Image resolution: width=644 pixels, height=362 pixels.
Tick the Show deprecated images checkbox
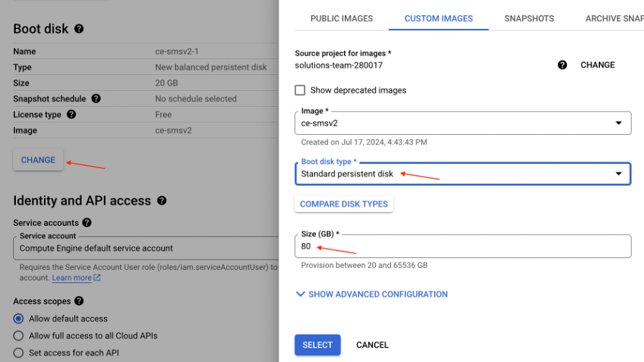coord(300,90)
